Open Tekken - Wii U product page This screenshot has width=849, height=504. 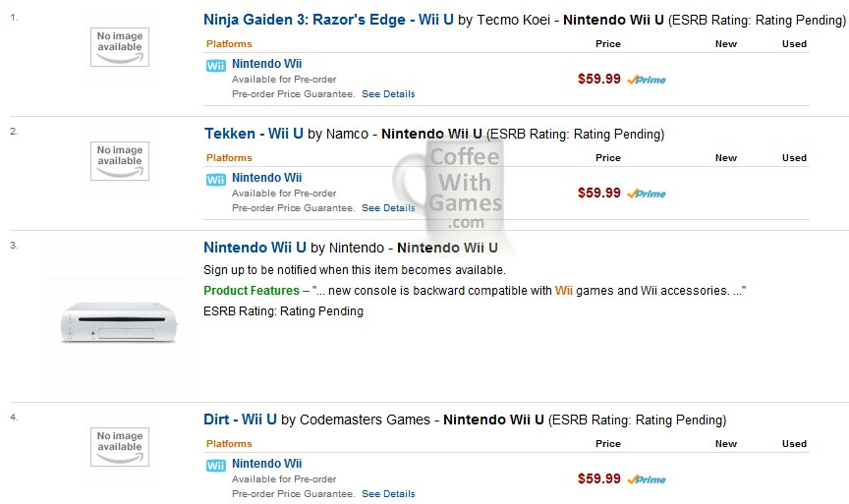coord(254,134)
